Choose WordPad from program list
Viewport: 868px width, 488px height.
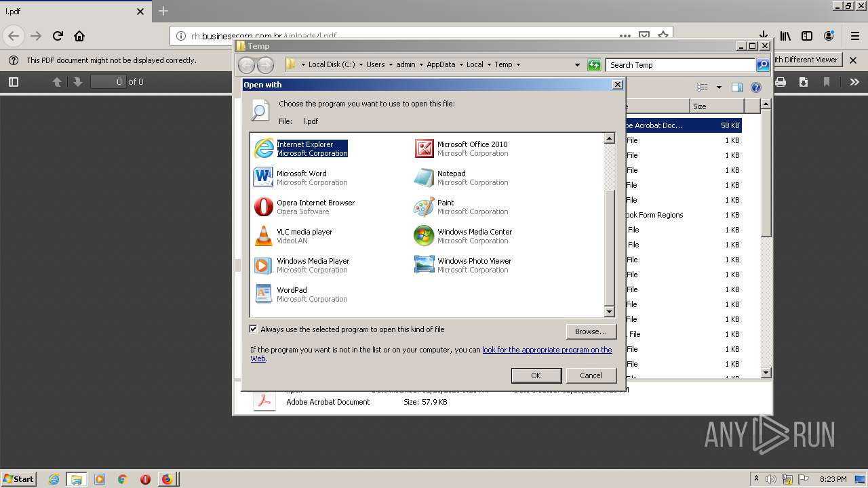[301, 294]
